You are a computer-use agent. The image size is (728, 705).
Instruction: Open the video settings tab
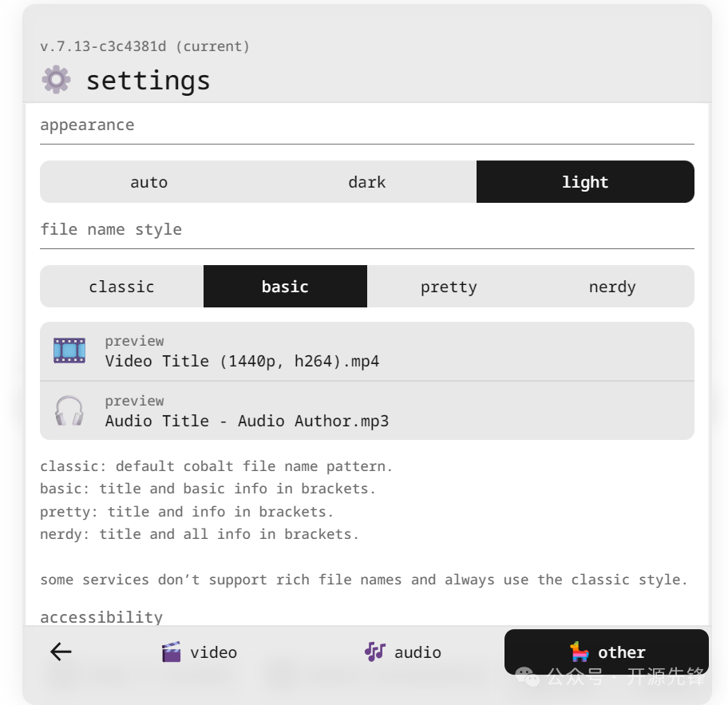(x=200, y=652)
